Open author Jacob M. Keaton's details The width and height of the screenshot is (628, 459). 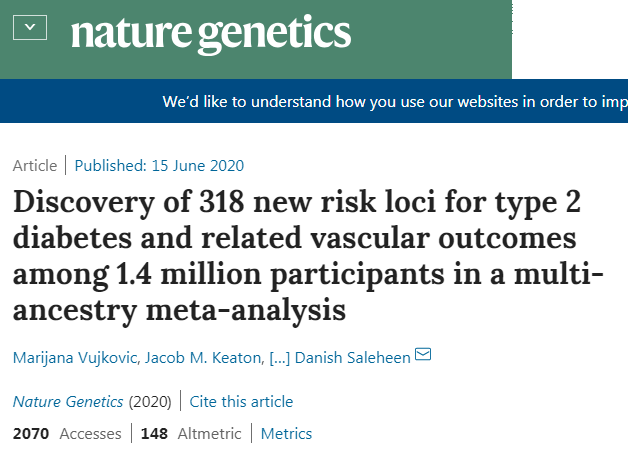tap(203, 357)
